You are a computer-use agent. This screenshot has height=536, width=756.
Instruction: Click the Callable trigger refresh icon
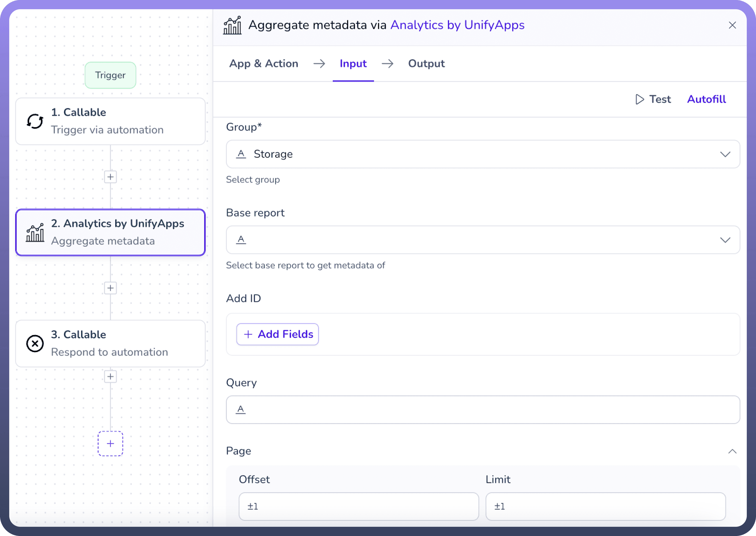pyautogui.click(x=35, y=121)
